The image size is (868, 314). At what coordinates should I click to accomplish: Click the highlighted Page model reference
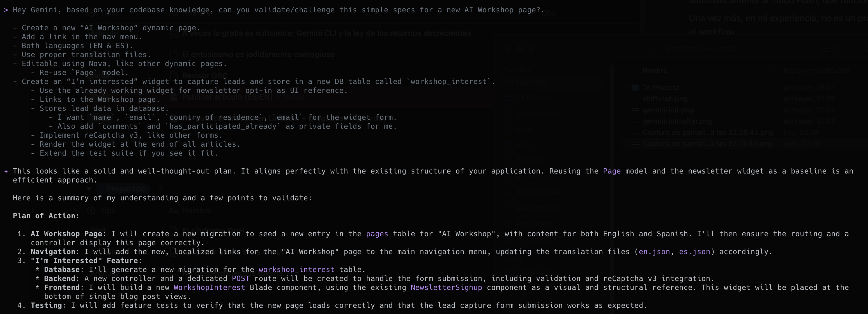pyautogui.click(x=611, y=171)
